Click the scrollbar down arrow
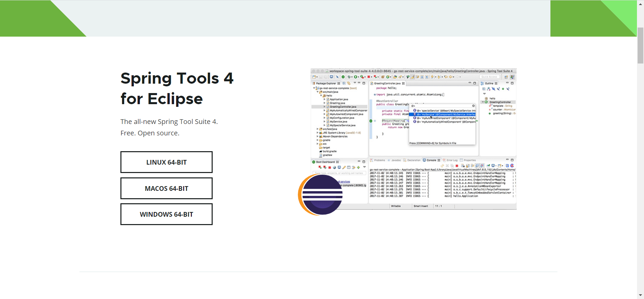The height and width of the screenshot is (299, 644). point(640,295)
